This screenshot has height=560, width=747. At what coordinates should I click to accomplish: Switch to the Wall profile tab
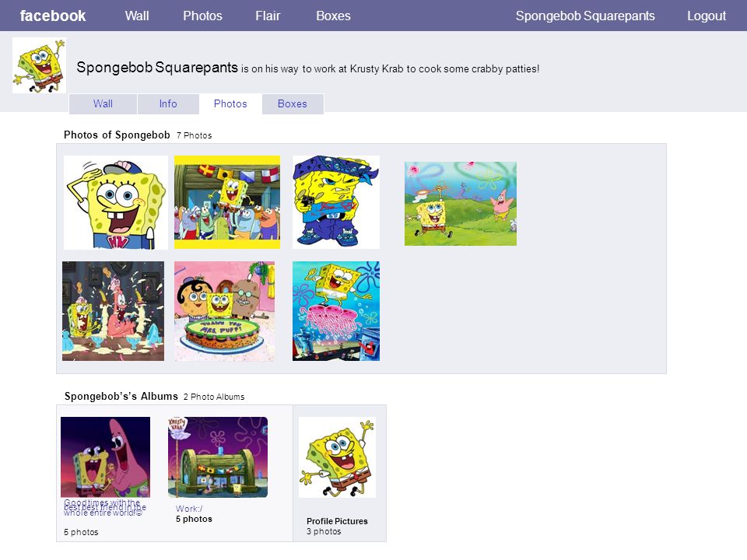pyautogui.click(x=103, y=103)
